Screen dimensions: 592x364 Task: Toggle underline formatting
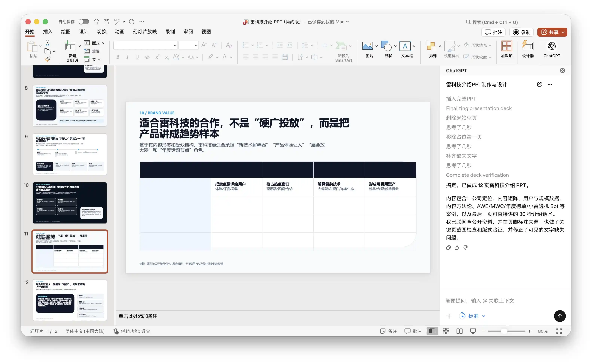(137, 57)
